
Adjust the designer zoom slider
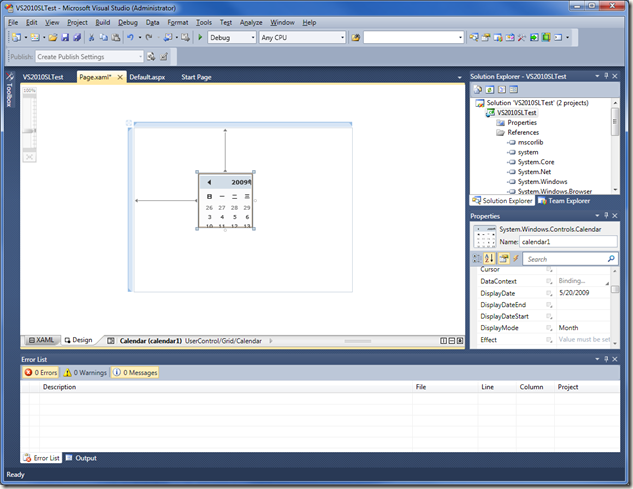[29, 131]
